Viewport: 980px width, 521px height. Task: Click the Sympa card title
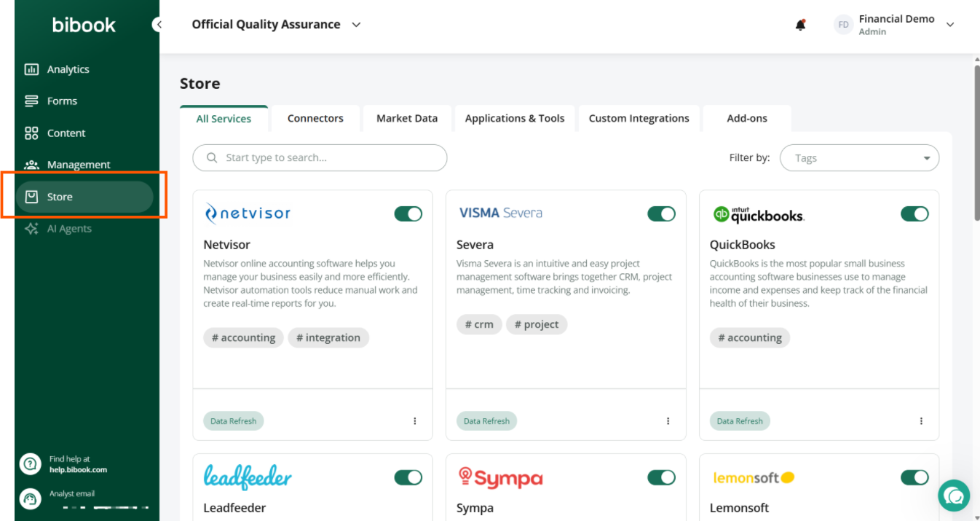pos(475,508)
